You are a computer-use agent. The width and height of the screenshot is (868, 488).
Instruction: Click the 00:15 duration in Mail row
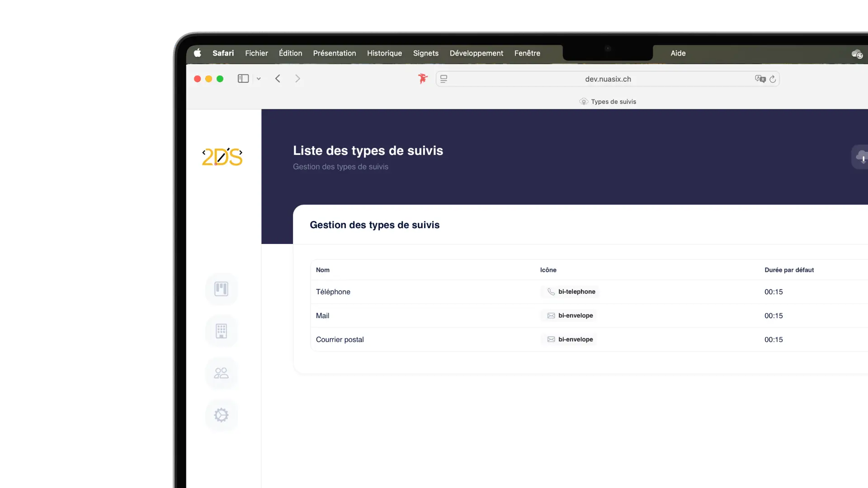click(x=774, y=316)
